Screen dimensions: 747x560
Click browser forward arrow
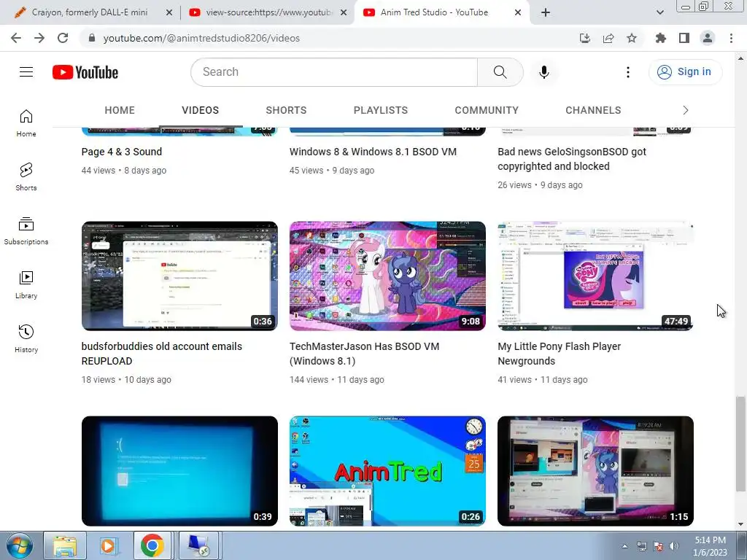[x=39, y=38]
